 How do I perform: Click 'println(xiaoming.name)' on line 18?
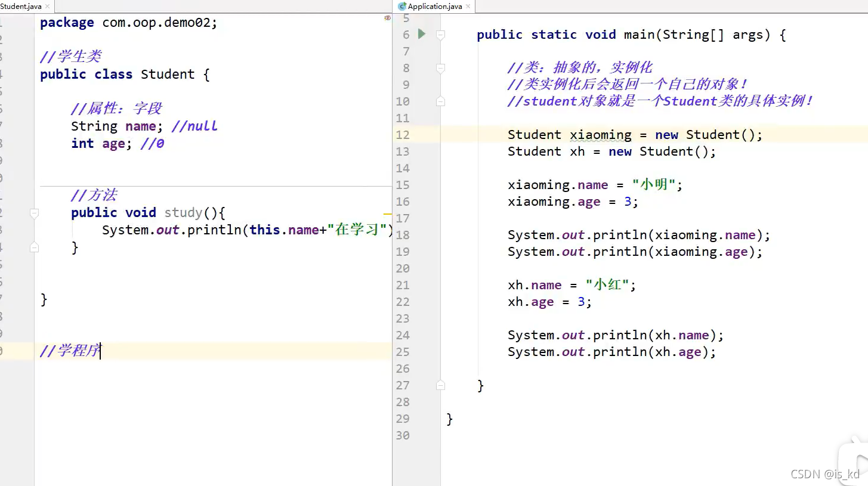click(678, 235)
